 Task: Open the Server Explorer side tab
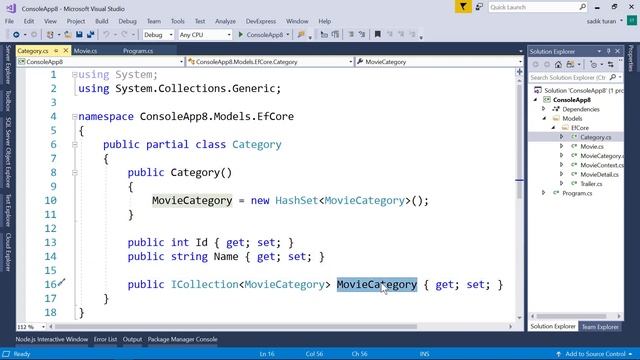point(8,64)
